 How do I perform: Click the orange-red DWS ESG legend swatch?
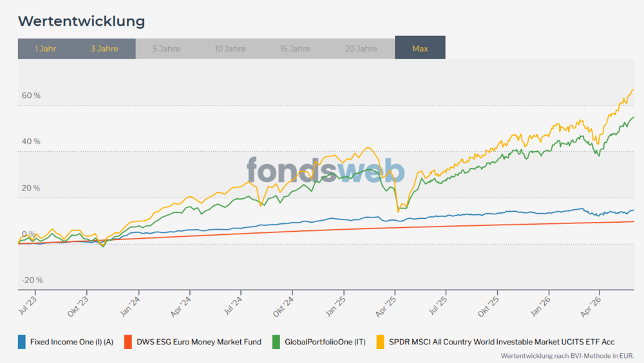[128, 342]
